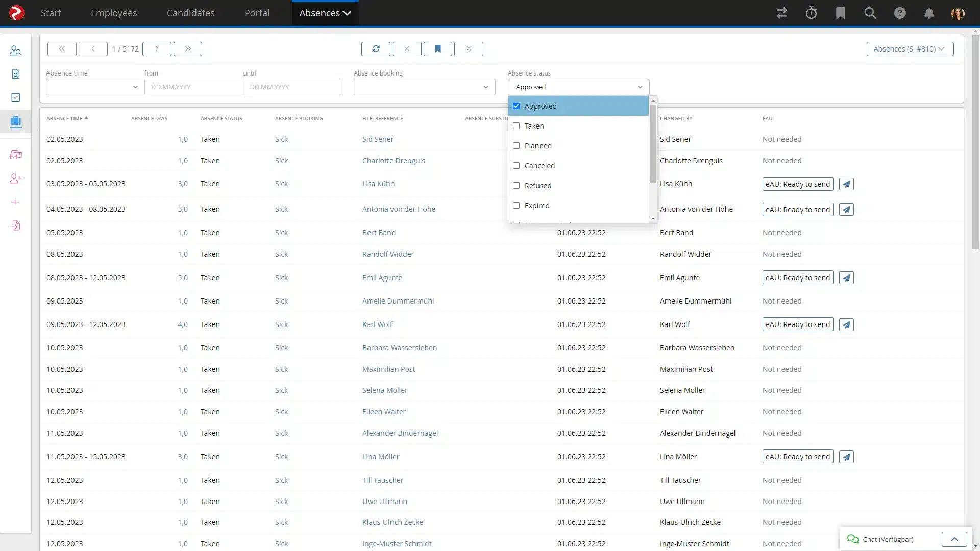This screenshot has height=551, width=980.
Task: Send eAU for Lina Möller
Action: pyautogui.click(x=846, y=457)
